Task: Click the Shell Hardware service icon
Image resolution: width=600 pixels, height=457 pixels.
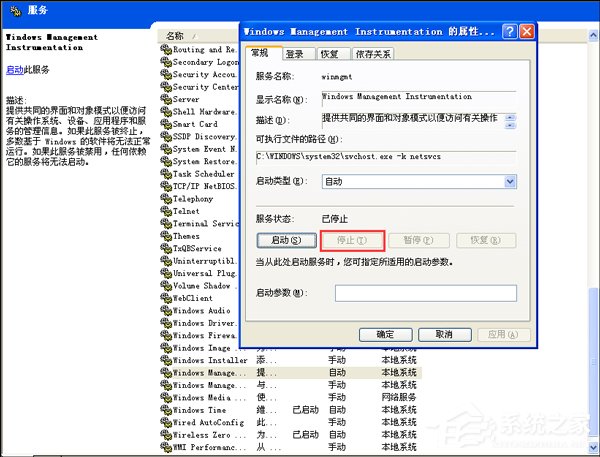Action: [x=166, y=111]
